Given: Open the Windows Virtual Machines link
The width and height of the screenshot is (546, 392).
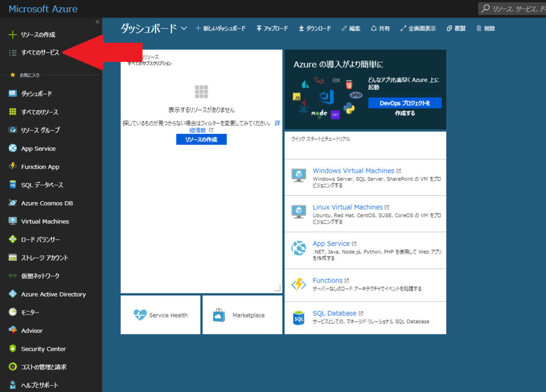Looking at the screenshot, I should coord(354,170).
